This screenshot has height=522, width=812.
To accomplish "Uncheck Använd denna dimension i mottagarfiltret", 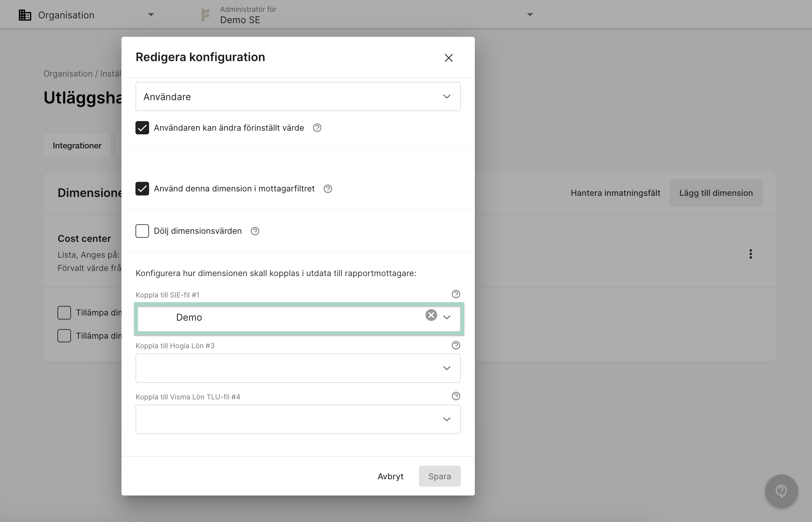I will click(x=142, y=189).
